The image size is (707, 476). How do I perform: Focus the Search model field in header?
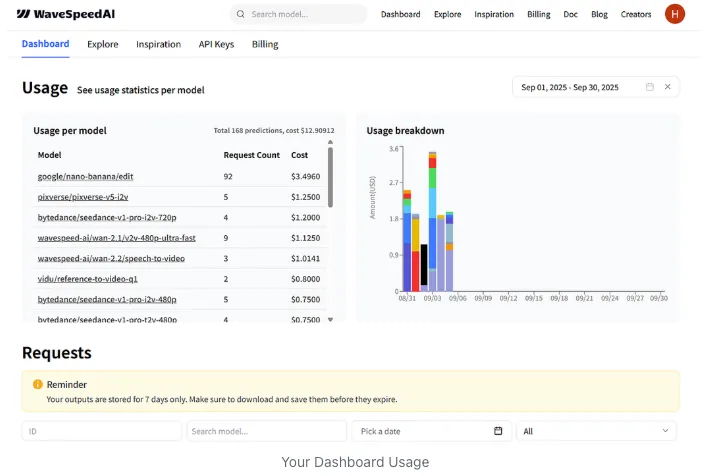[298, 14]
